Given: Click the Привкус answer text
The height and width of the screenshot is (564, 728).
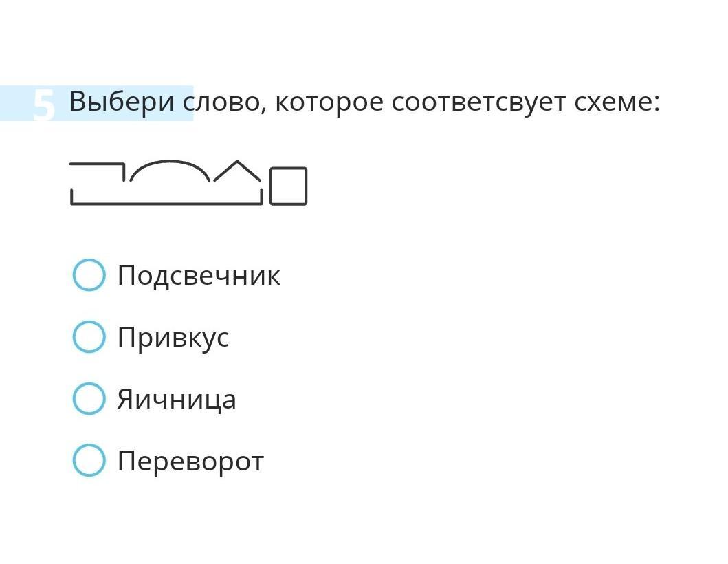Looking at the screenshot, I should click(x=173, y=338).
